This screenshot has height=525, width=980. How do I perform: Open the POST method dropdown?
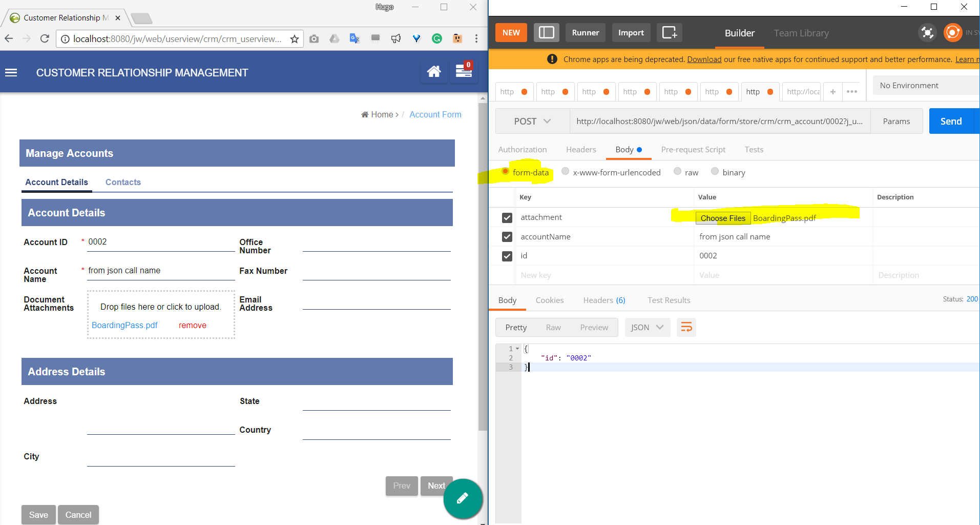pos(533,122)
